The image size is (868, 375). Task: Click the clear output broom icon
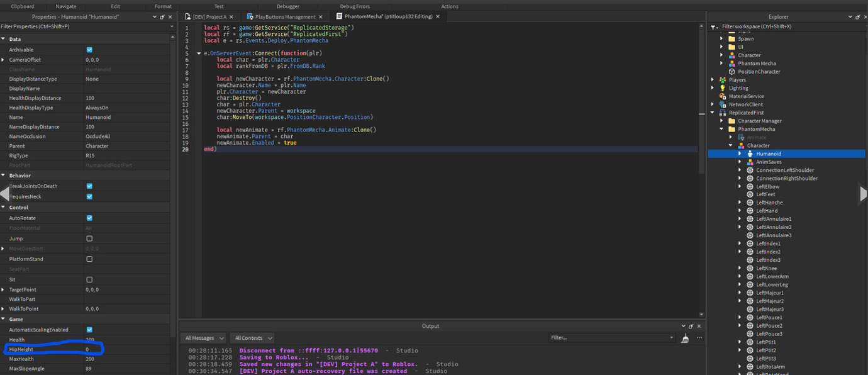pyautogui.click(x=685, y=339)
